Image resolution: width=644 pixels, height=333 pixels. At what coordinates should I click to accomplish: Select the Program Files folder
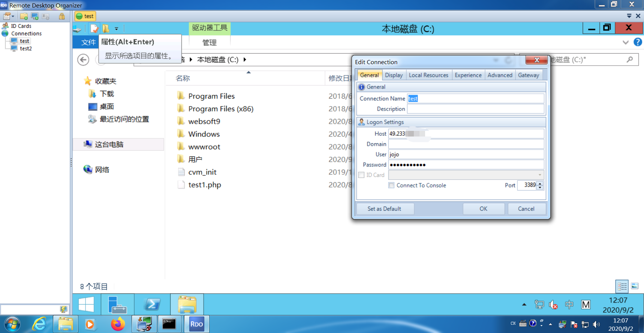[x=211, y=96]
